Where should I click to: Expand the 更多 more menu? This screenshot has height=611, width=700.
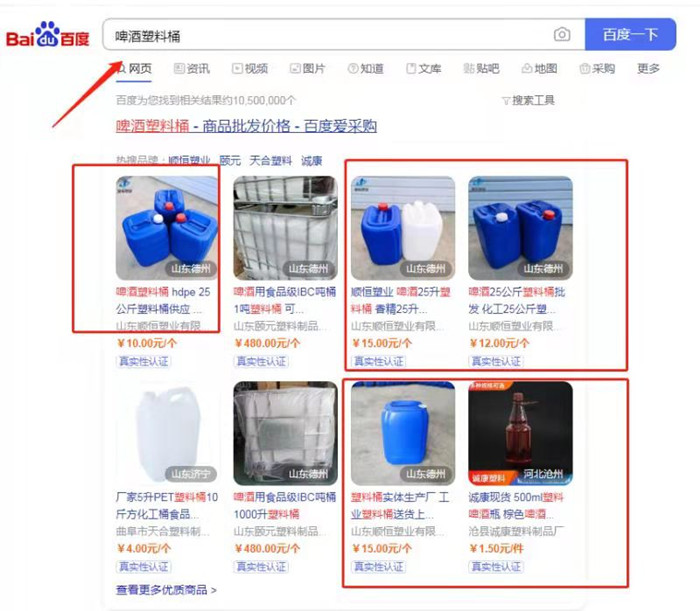tap(648, 68)
